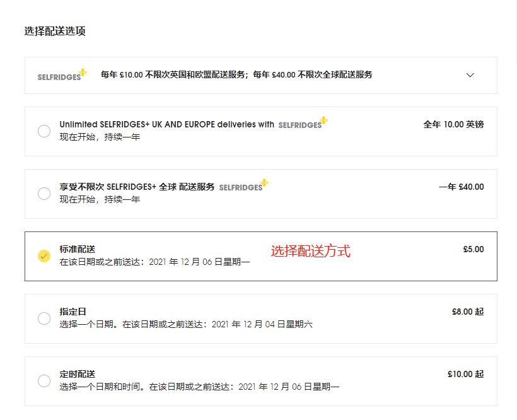Click the 12 月 04 日星期六 delivery date line

tap(186, 324)
